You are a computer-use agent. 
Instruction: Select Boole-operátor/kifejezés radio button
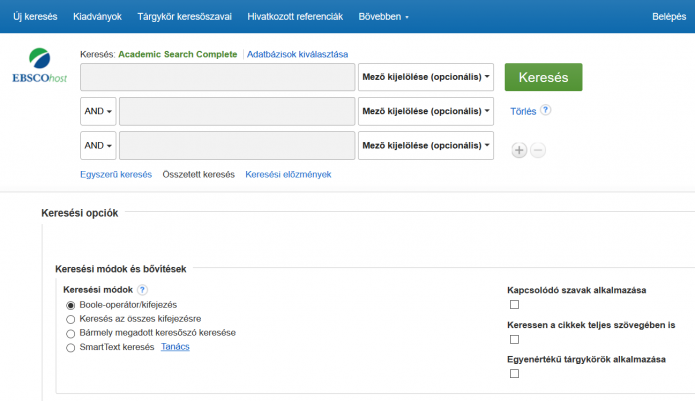(71, 305)
